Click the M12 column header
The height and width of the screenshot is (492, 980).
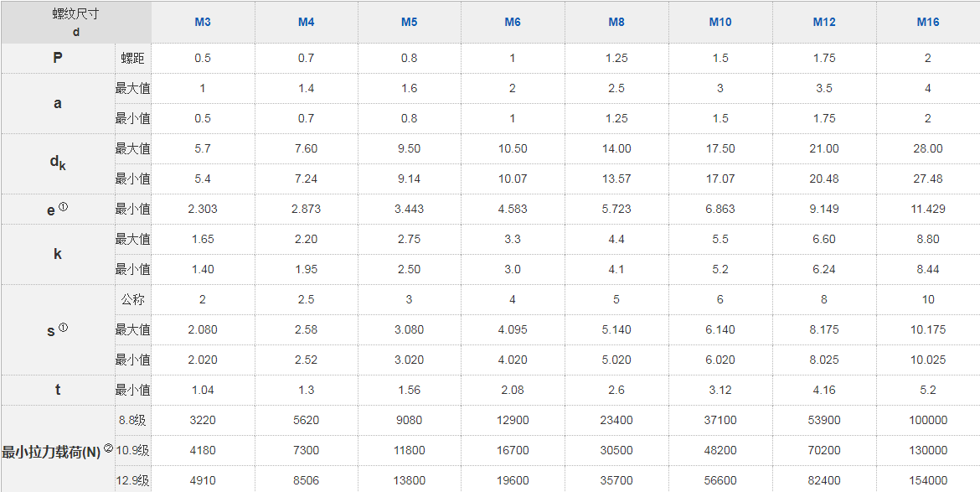(x=824, y=23)
